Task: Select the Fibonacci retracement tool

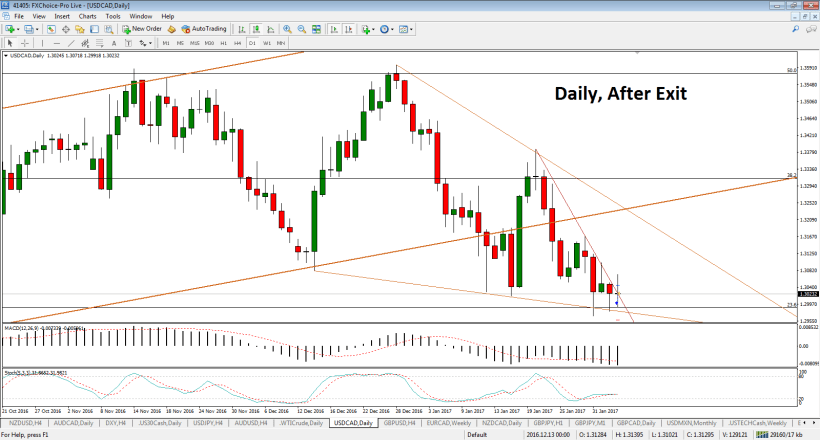Action: point(99,43)
